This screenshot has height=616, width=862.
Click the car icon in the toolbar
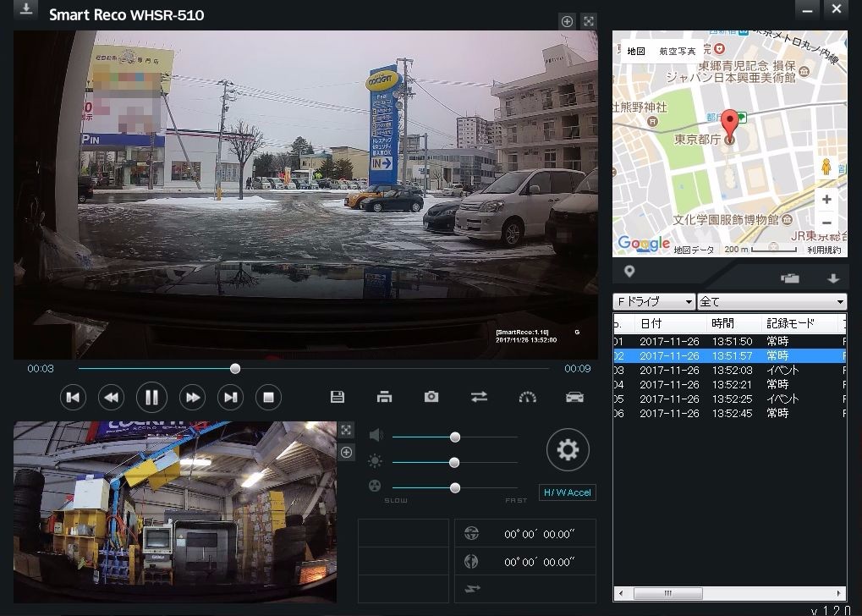point(574,397)
